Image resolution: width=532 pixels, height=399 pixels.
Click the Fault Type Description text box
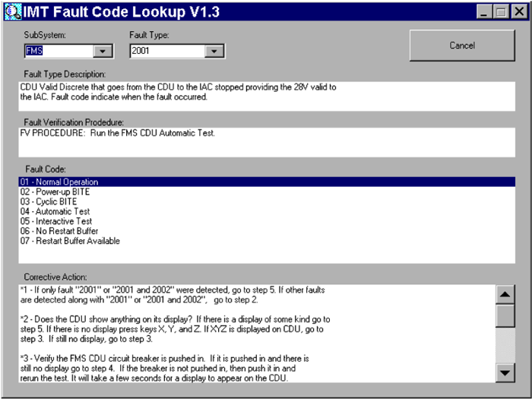point(266,96)
